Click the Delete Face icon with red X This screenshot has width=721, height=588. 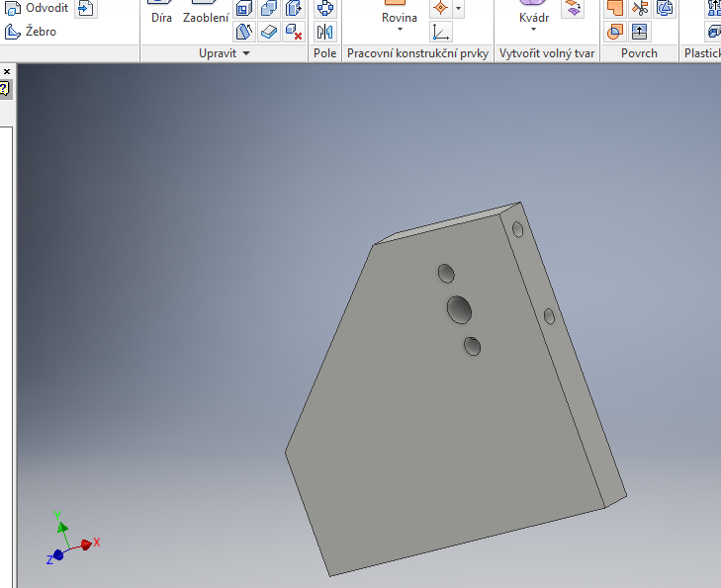294,32
